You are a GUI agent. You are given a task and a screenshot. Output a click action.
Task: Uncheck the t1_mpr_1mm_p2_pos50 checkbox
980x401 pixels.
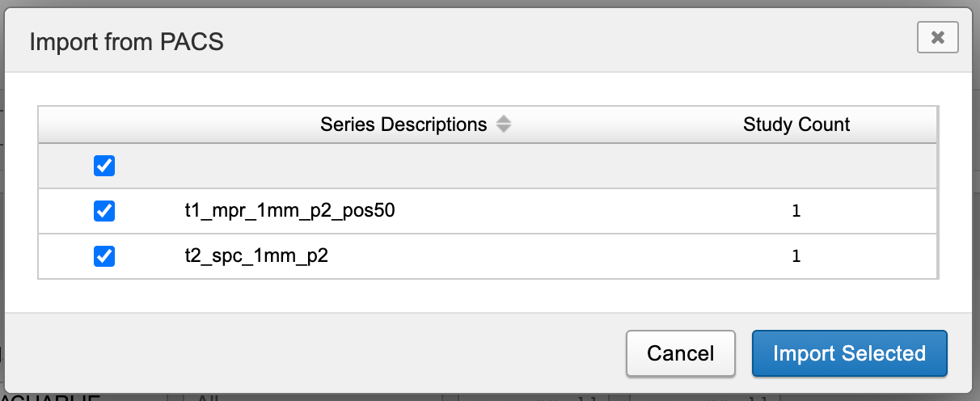104,212
